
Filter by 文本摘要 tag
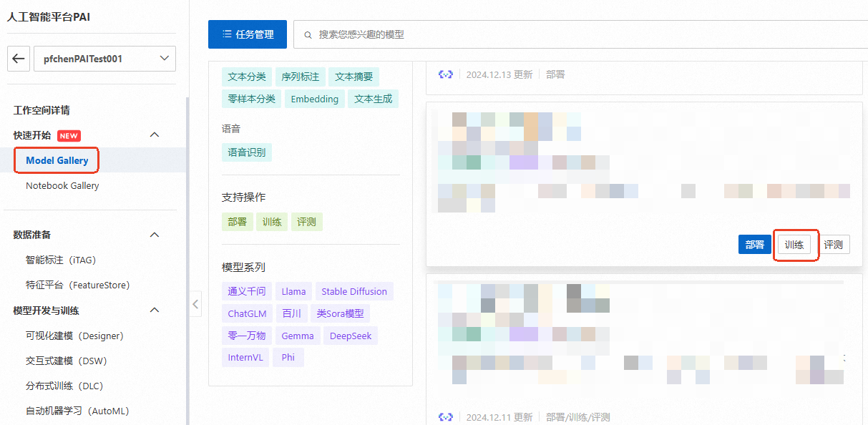tap(354, 77)
